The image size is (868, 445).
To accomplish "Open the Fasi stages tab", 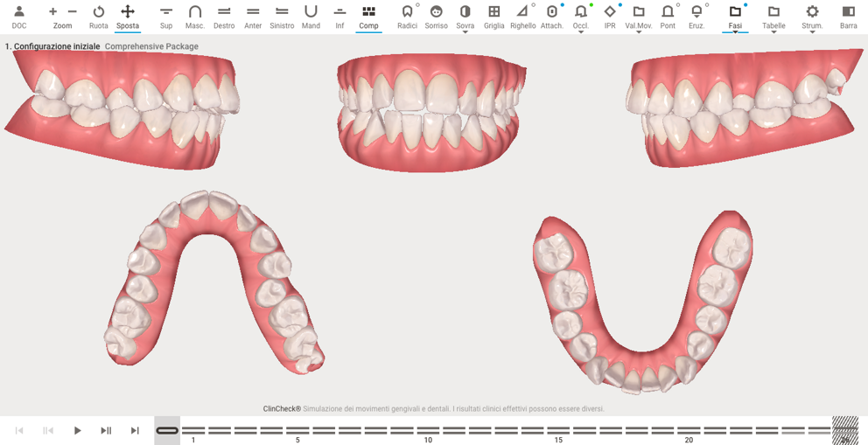I will point(735,16).
